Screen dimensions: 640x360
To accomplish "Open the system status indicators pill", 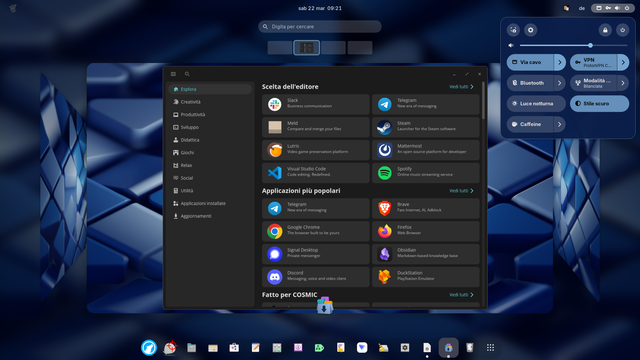I will (x=613, y=8).
